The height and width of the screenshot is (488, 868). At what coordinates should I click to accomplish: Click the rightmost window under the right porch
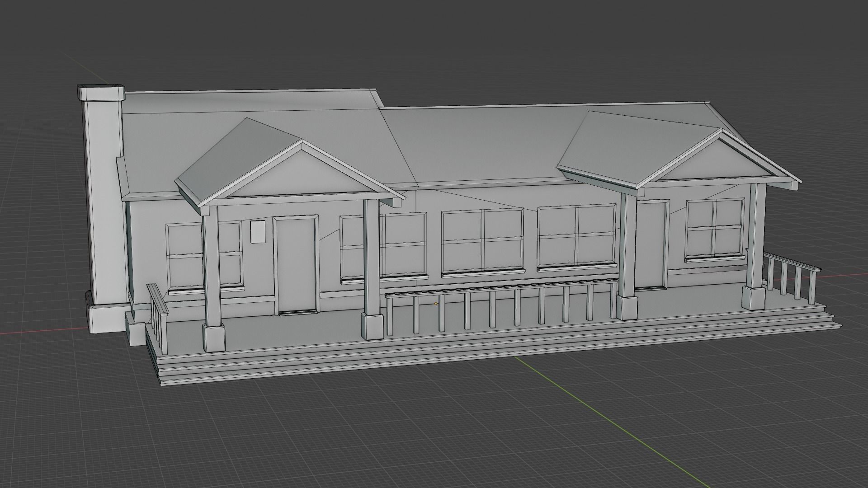[x=715, y=230]
